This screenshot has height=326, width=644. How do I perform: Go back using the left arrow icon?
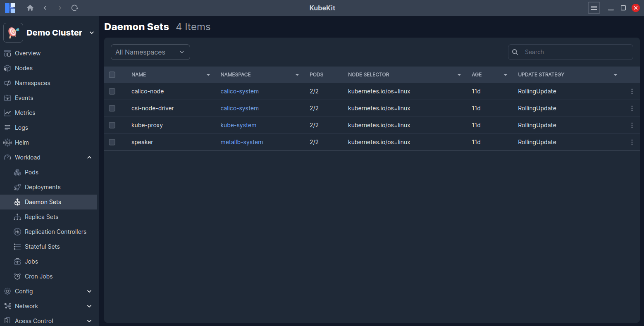45,8
